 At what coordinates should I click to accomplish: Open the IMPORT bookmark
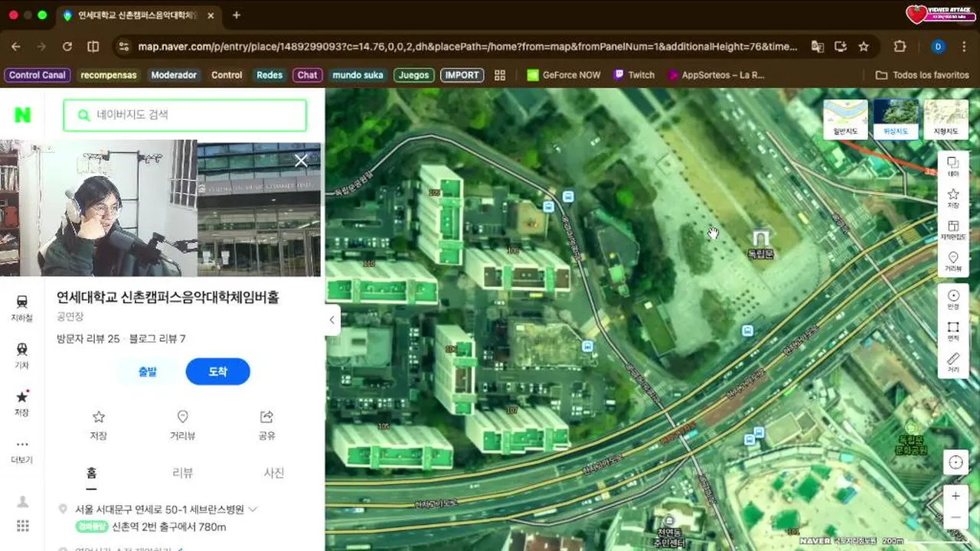[462, 75]
